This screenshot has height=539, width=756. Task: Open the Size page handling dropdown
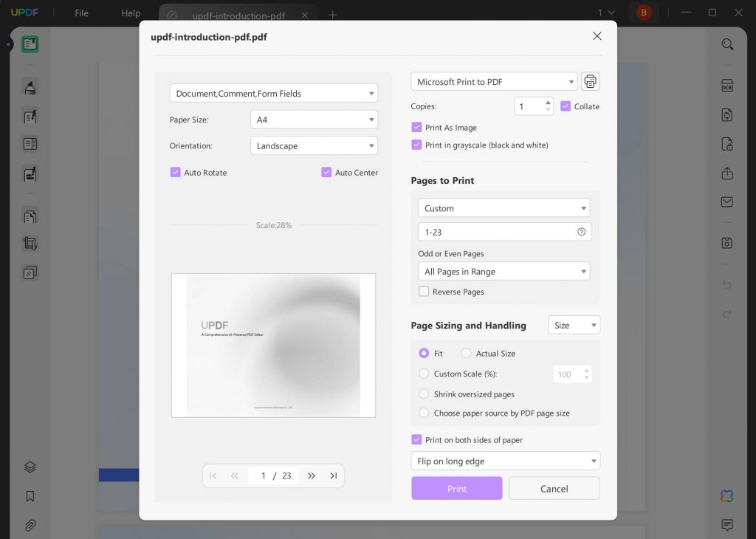pyautogui.click(x=574, y=325)
